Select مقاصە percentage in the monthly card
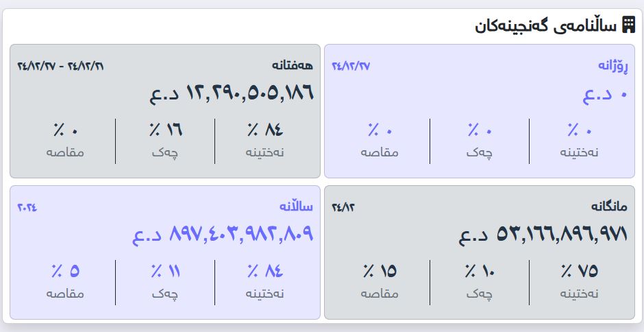This screenshot has height=332, width=644. coord(380,271)
